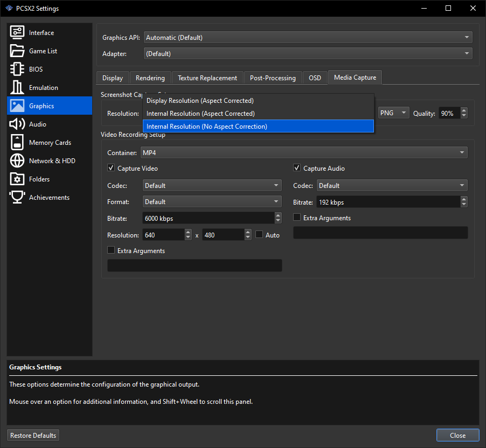
Task: Click the Close button
Action: pos(458,435)
